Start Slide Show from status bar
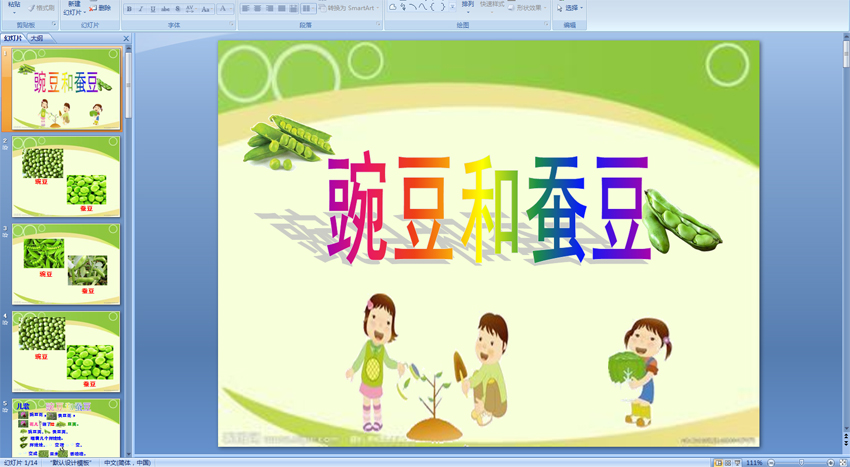850x467 pixels. pyautogui.click(x=737, y=463)
